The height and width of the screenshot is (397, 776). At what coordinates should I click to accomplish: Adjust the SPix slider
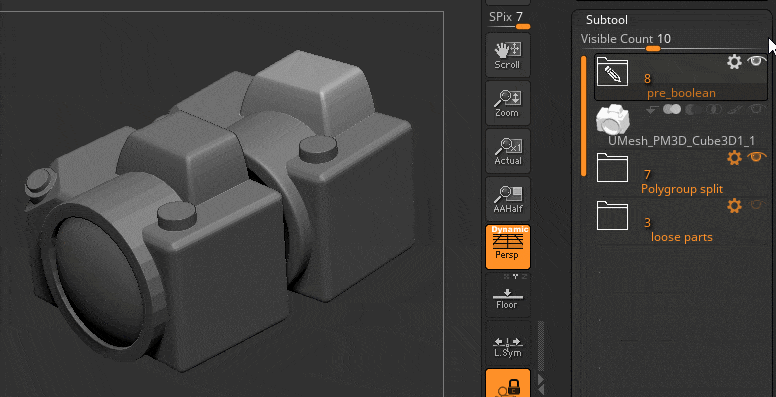(509, 21)
